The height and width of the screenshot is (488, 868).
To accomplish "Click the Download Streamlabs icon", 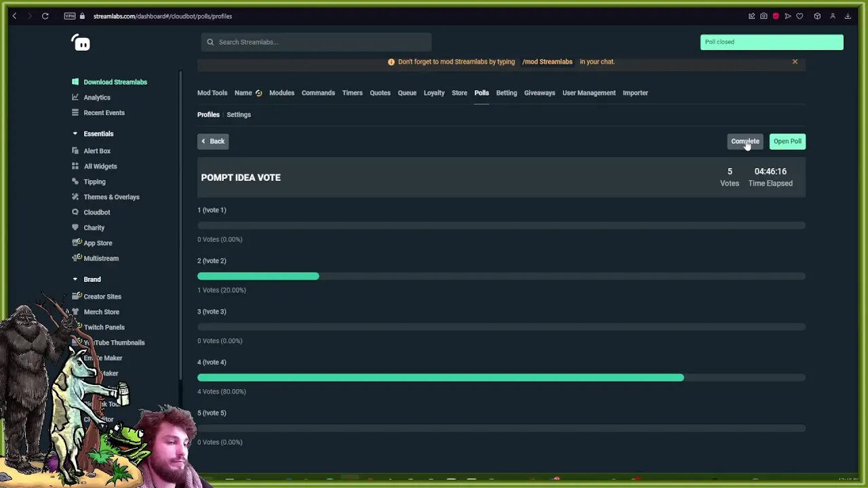I will [75, 82].
